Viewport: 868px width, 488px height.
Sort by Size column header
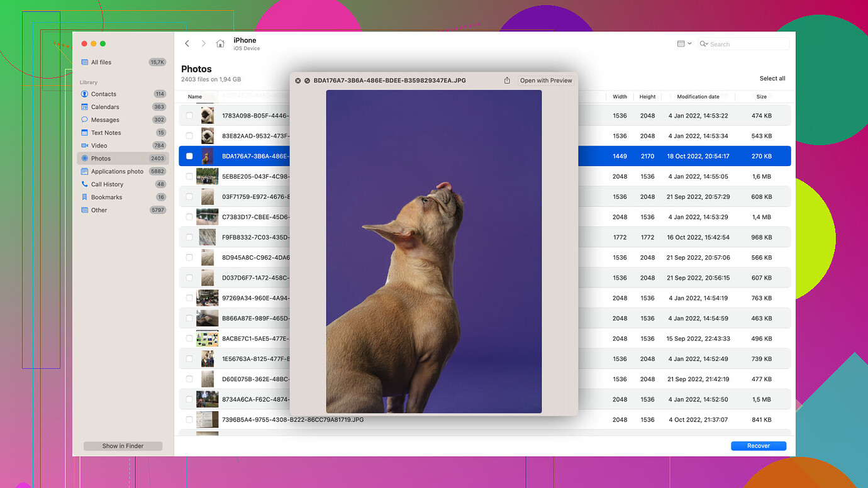762,97
